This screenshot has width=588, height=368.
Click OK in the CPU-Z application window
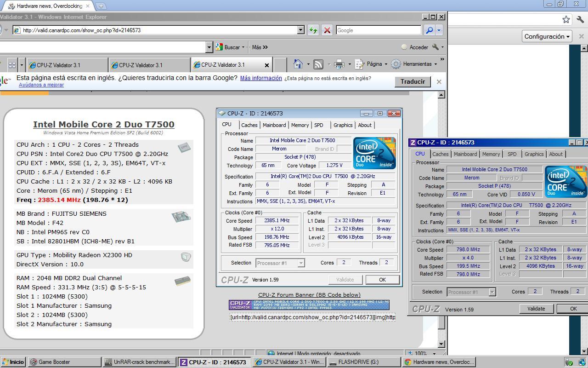[572, 309]
